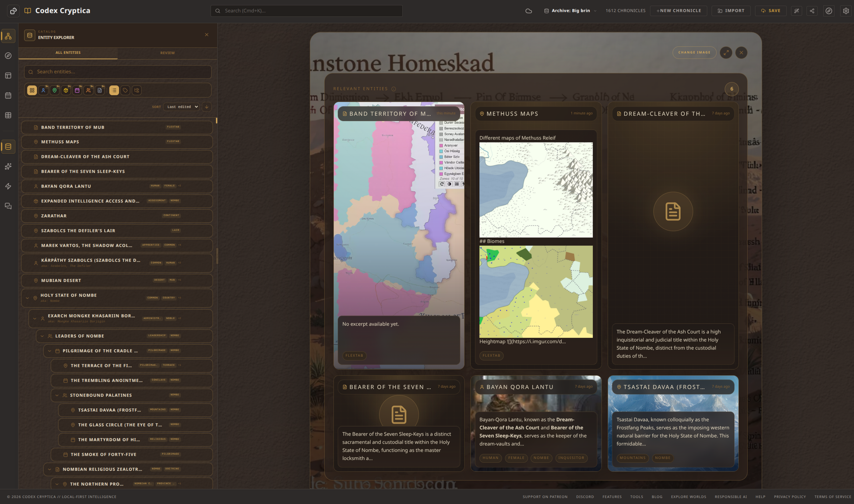Open the magic wand tool in header
The width and height of the screenshot is (854, 504).
pos(796,11)
